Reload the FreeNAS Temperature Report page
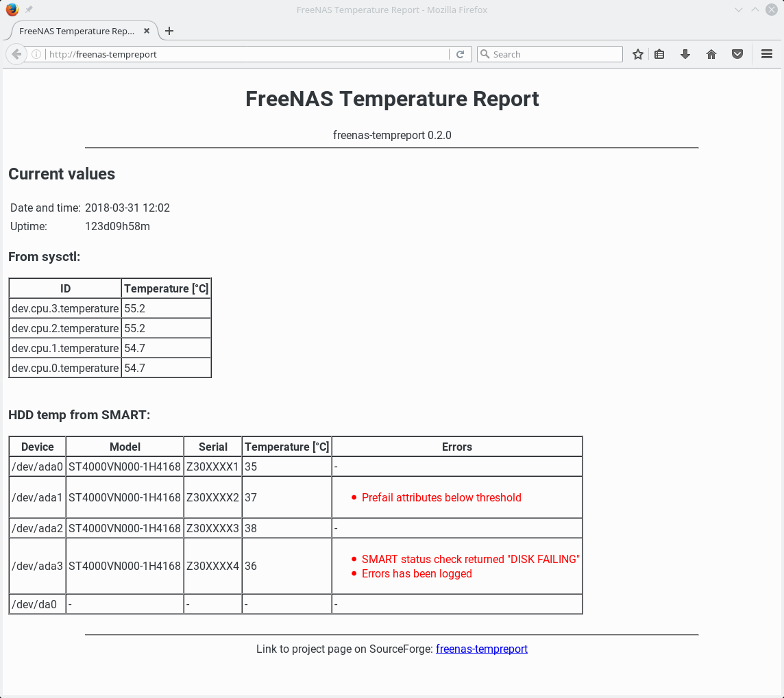784x698 pixels. [460, 53]
